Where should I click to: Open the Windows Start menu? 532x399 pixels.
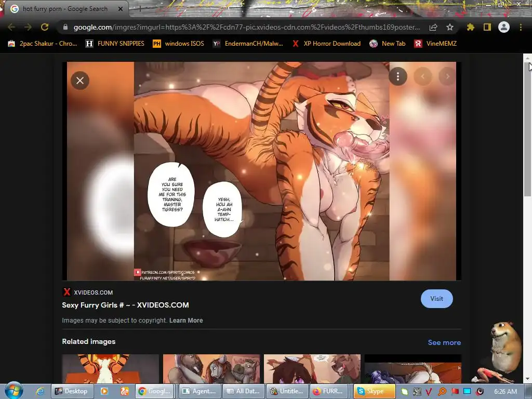[14, 391]
